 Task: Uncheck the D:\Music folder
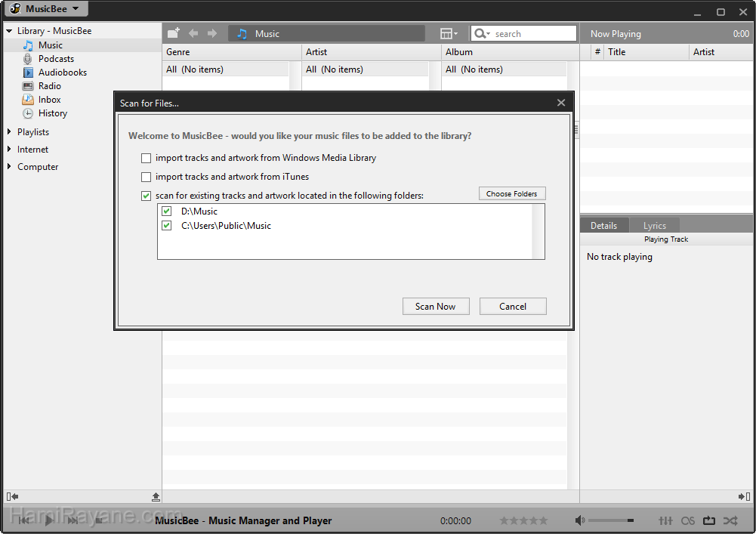[166, 211]
